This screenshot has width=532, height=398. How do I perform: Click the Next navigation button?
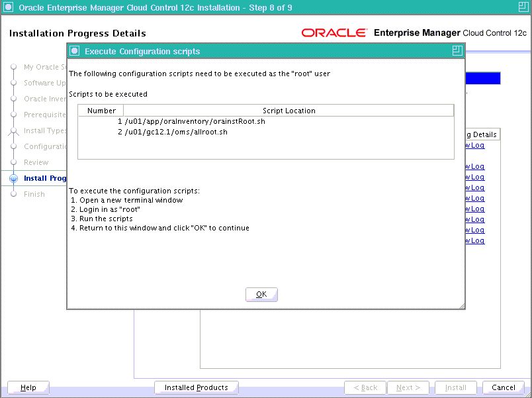click(x=408, y=387)
